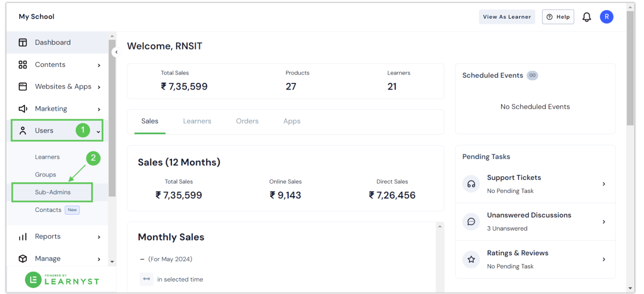The image size is (644, 294).
Task: Click the Dashboard layout icon
Action: pyautogui.click(x=23, y=43)
